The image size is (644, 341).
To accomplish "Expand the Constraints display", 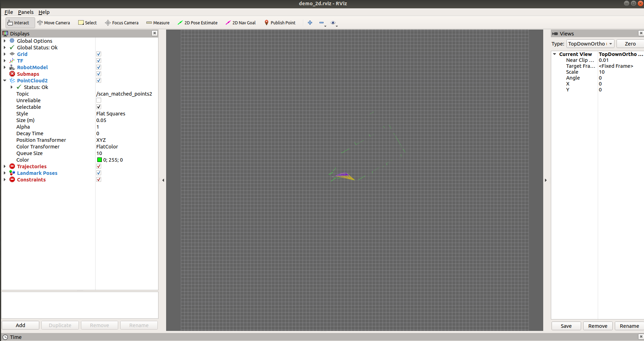I will coord(5,179).
